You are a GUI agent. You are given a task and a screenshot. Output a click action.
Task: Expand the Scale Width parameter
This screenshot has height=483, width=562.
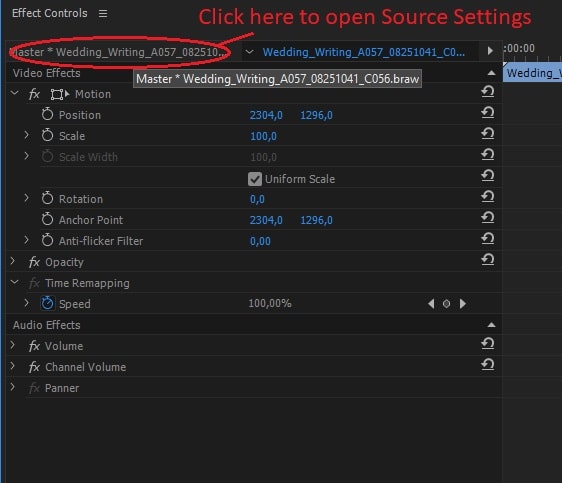[x=26, y=156]
